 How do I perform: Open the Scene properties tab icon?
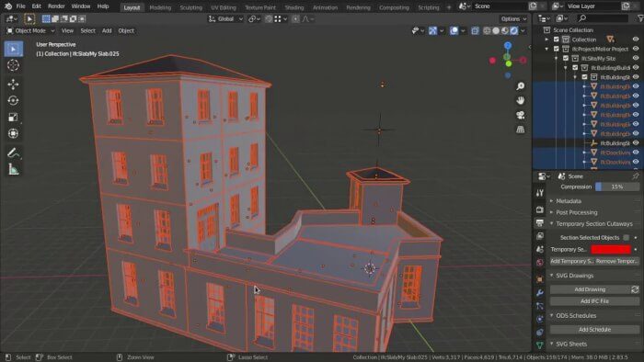(x=540, y=249)
